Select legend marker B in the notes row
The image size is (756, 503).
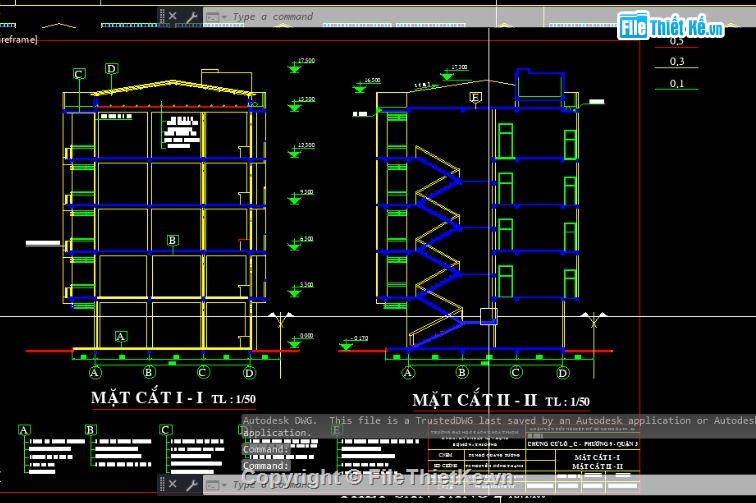[x=90, y=430]
